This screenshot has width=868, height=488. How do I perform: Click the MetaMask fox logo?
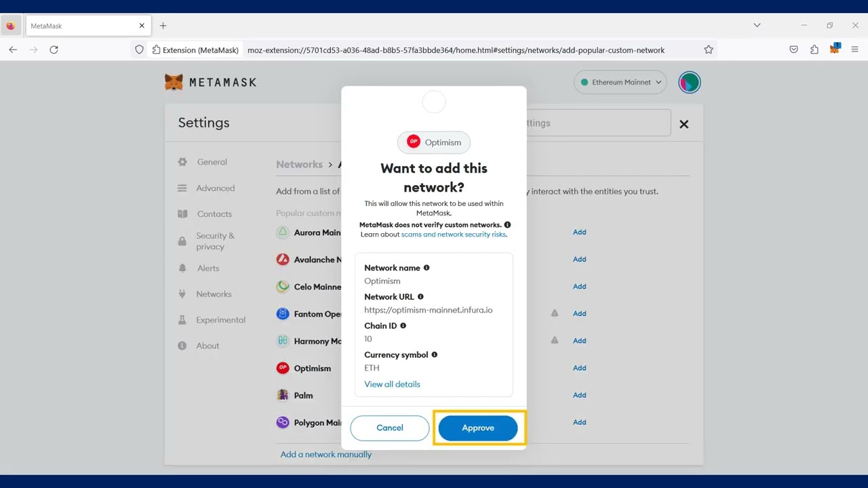174,82
